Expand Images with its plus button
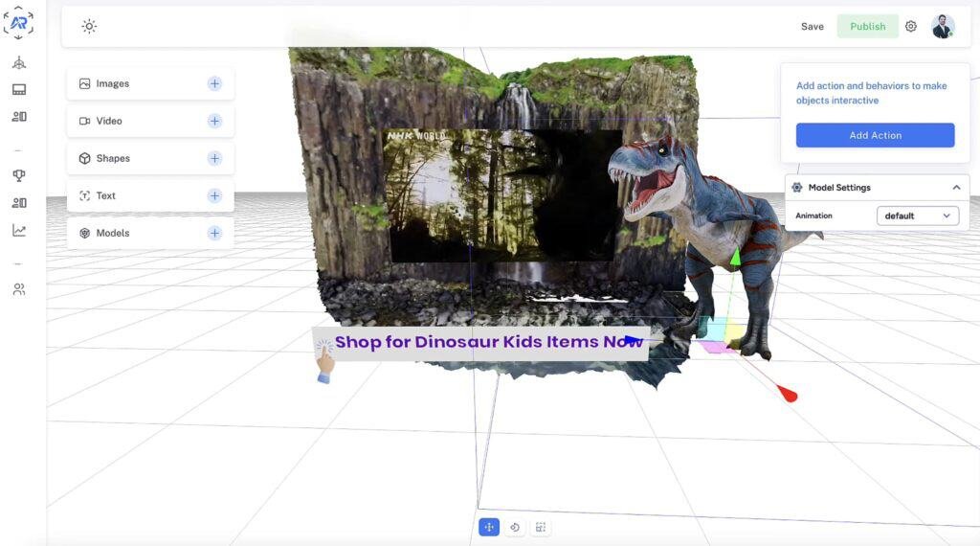Viewport: 980px width, 546px height. (x=214, y=83)
